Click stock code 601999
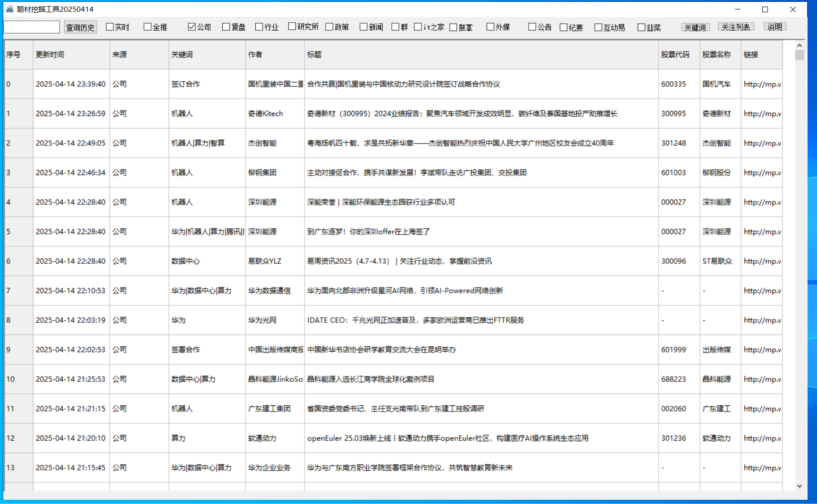The height and width of the screenshot is (504, 817). (x=674, y=350)
